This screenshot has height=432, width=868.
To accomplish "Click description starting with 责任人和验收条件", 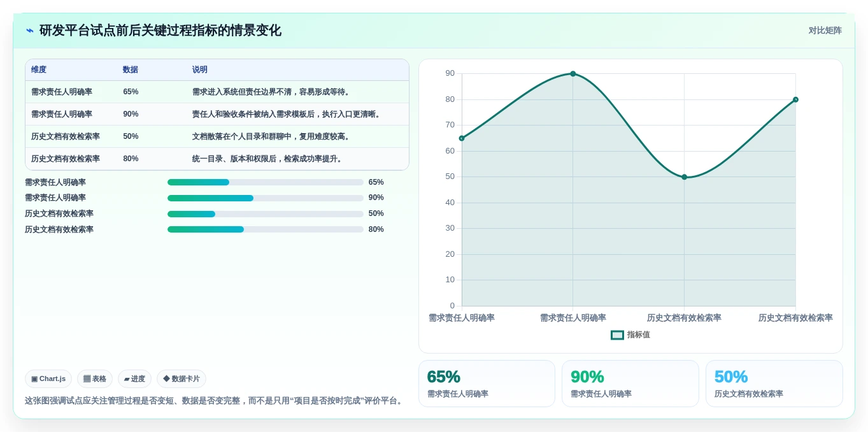I will pos(288,114).
